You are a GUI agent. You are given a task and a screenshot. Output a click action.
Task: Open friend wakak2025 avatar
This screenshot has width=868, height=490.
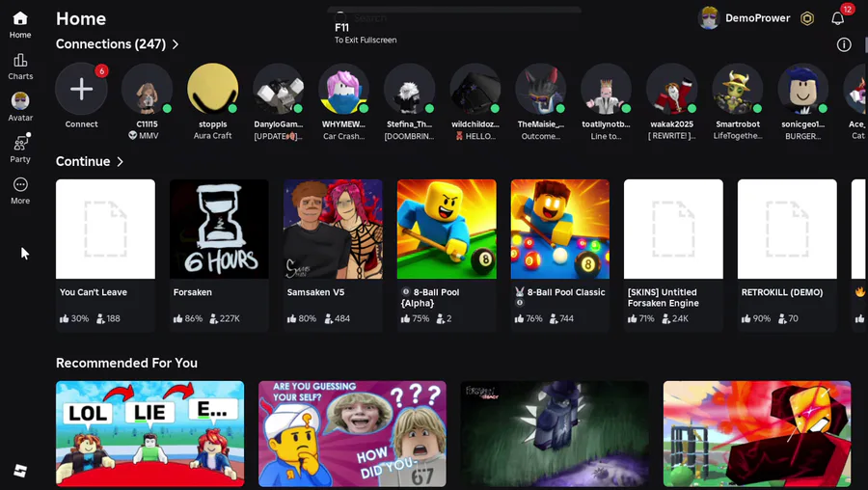(x=671, y=89)
